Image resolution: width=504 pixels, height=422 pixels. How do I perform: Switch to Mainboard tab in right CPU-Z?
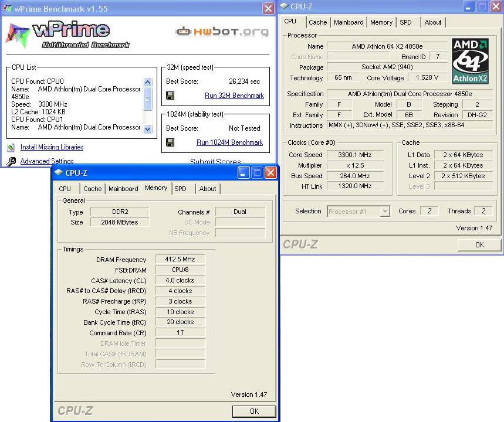(x=349, y=22)
